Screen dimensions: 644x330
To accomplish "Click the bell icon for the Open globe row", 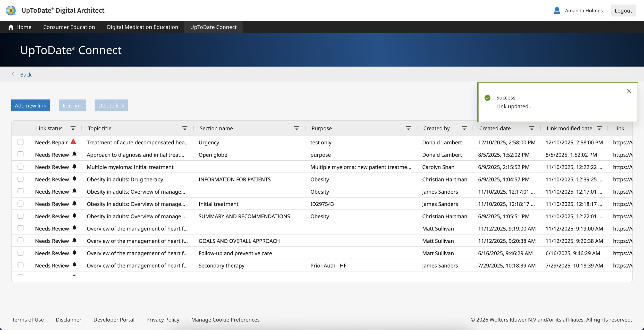I will 74,154.
